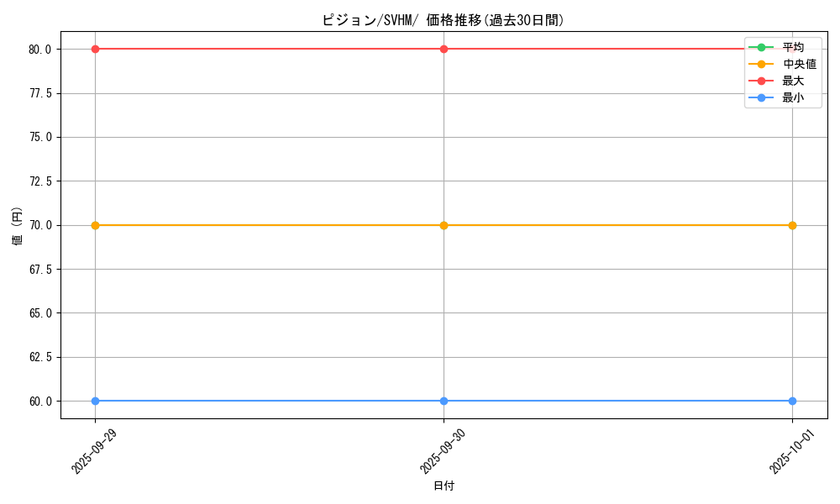This screenshot has height=504, width=840.
Task: Select the blue minimum point on 2025-09-30
Action: 444,401
